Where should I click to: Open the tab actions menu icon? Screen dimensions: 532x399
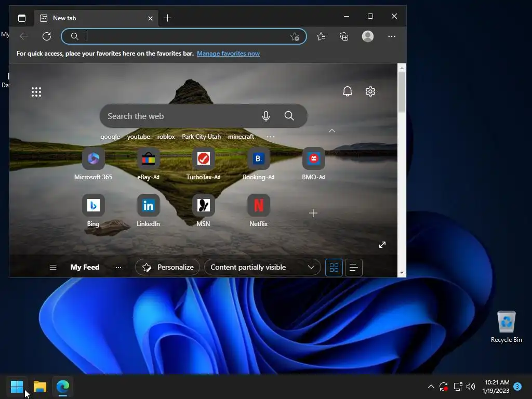(22, 18)
